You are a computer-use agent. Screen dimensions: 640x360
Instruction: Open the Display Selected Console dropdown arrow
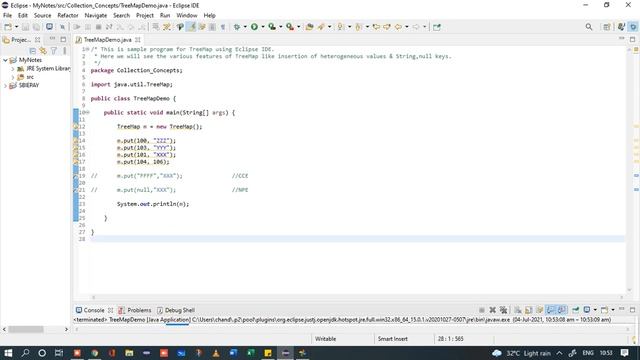pyautogui.click(x=595, y=310)
